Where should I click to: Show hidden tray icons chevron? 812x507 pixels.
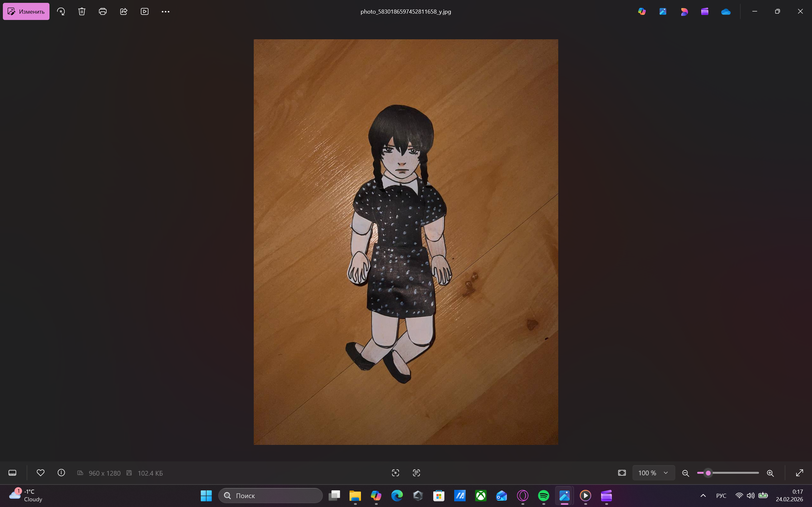(703, 496)
